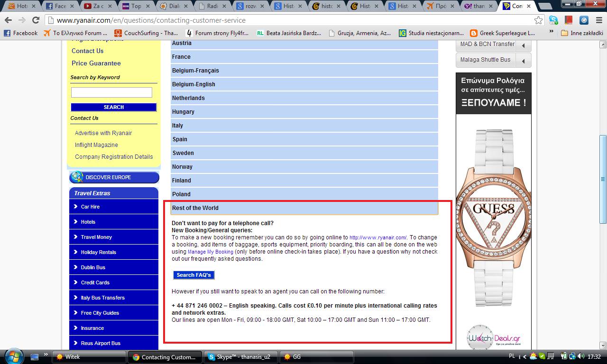Open the Chrome menu (three lines icon)
This screenshot has width=607, height=364.
[x=599, y=20]
